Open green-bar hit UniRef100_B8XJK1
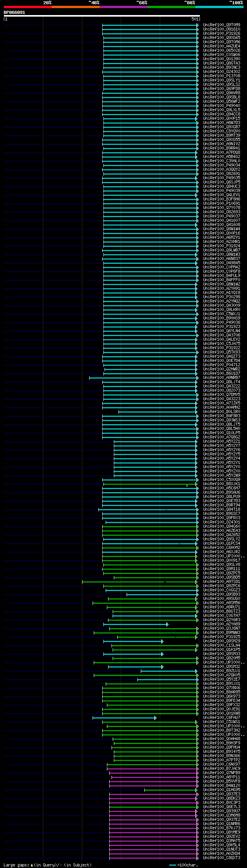Image resolution: width=247 pixels, height=868 pixels. [x=222, y=484]
